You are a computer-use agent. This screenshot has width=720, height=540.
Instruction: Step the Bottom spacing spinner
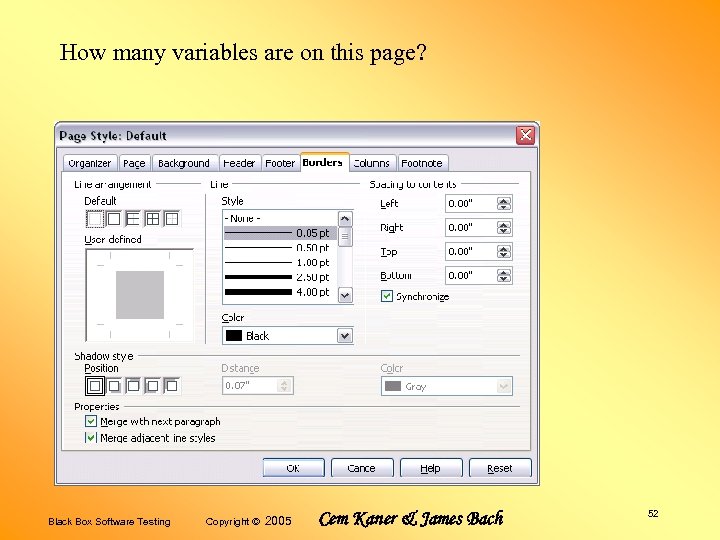tap(504, 276)
